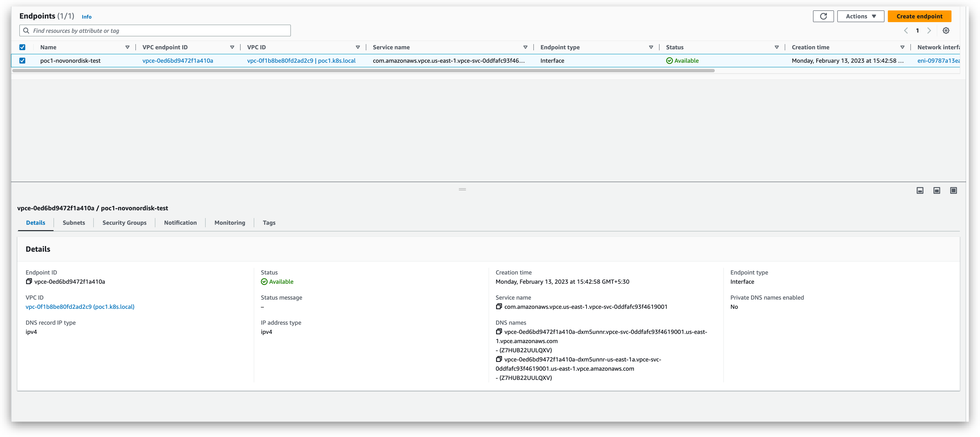
Task: Toggle the select-all header checkbox
Action: tap(22, 47)
